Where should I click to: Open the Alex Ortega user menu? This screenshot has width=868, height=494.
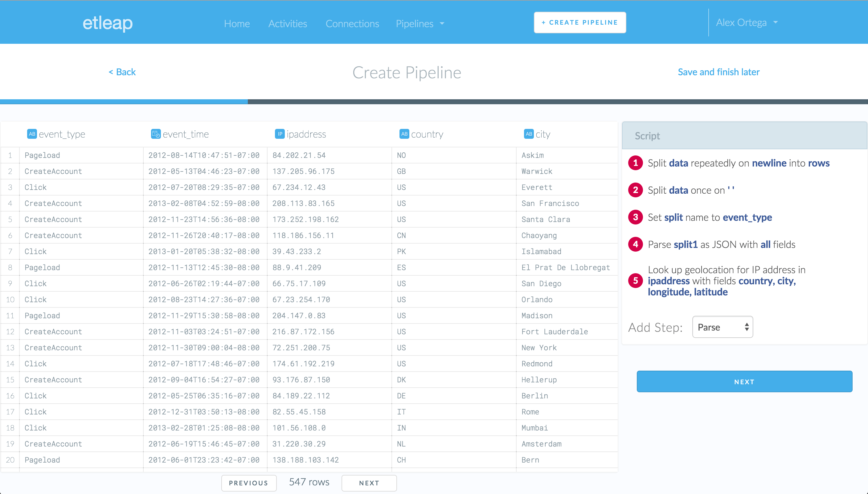coord(746,23)
